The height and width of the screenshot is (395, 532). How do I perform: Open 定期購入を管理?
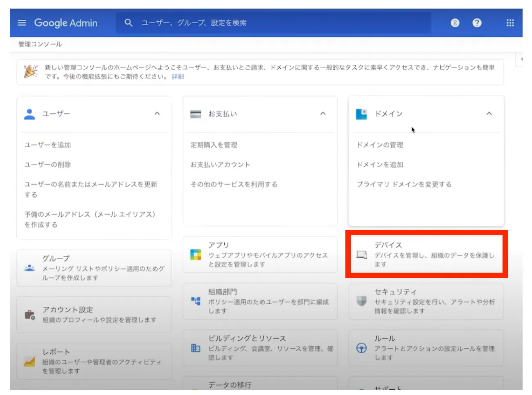(x=214, y=145)
